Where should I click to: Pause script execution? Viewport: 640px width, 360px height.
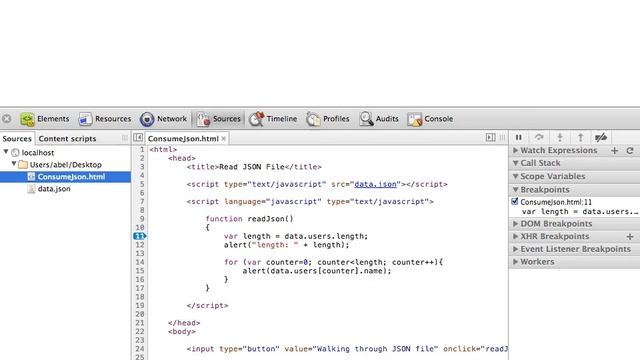click(x=519, y=138)
